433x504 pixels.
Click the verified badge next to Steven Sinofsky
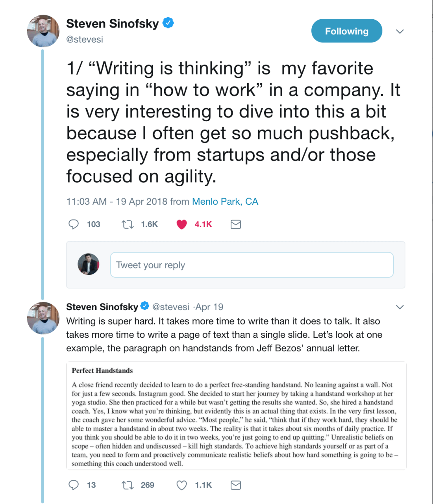168,23
